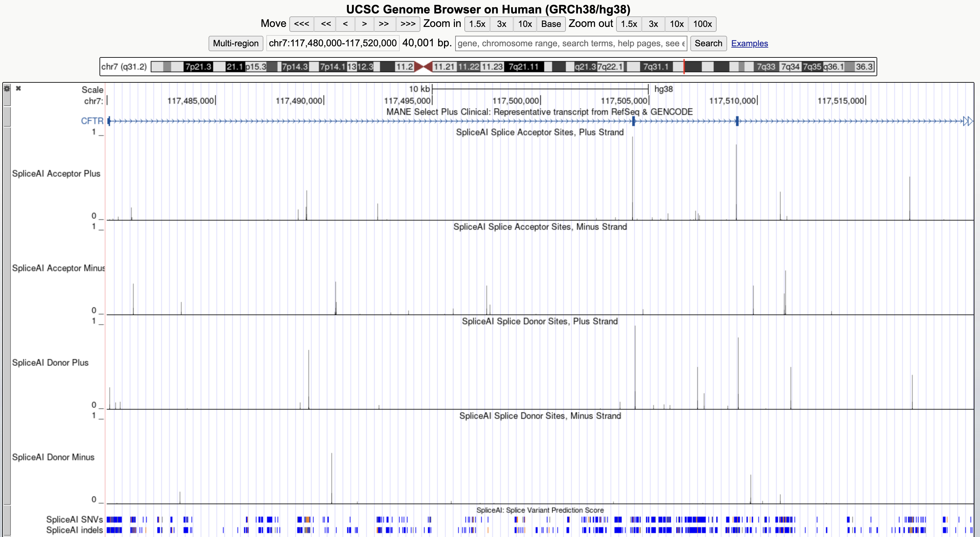
Task: Click the Search button
Action: point(708,43)
